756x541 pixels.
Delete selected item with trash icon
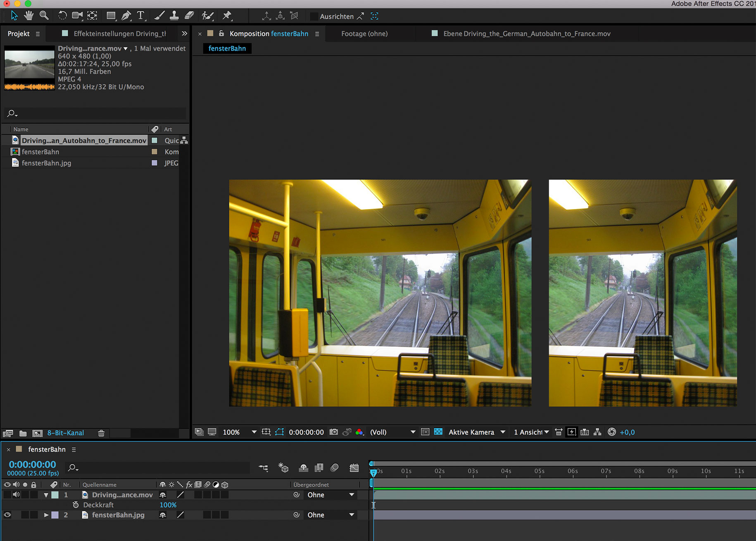point(101,433)
